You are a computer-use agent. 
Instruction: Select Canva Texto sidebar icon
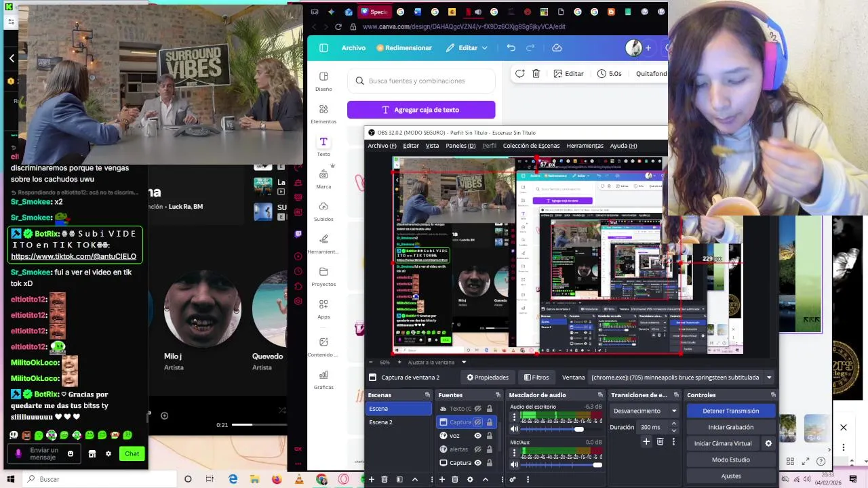[323, 142]
